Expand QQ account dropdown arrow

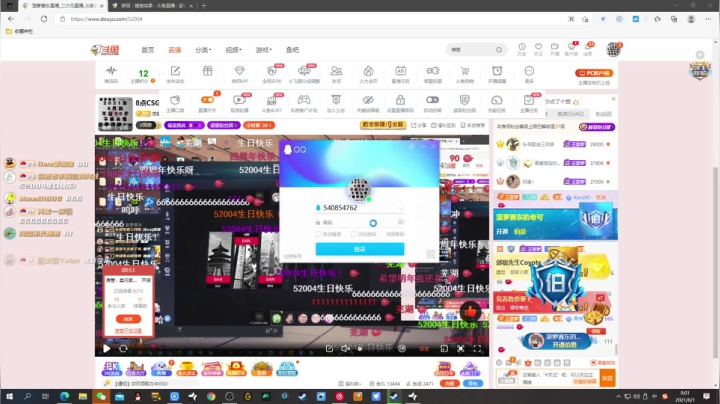coord(401,208)
